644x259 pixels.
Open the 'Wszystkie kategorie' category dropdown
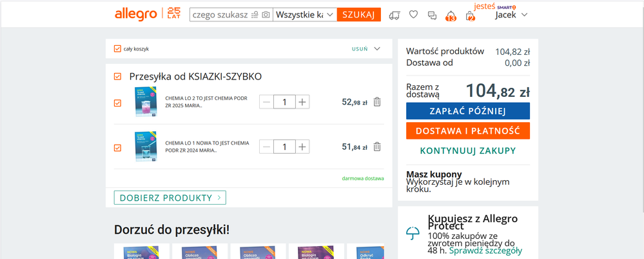(x=305, y=15)
